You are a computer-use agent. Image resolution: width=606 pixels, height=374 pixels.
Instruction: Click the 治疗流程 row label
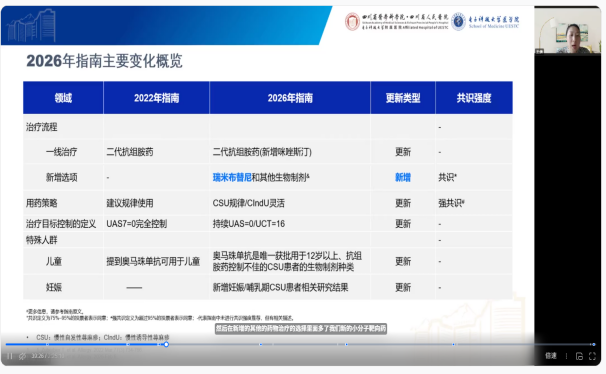(41, 127)
